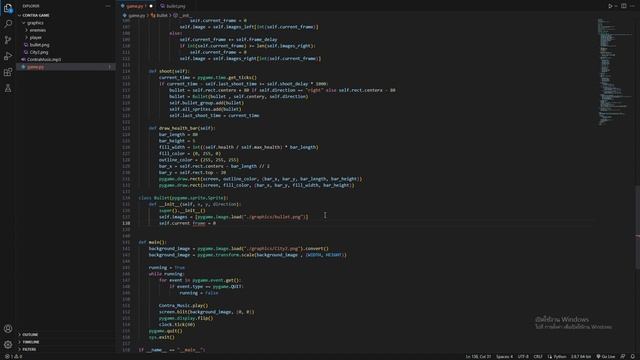The width and height of the screenshot is (640, 360).
Task: Click the EXPLORER panel title
Action: (x=31, y=6)
